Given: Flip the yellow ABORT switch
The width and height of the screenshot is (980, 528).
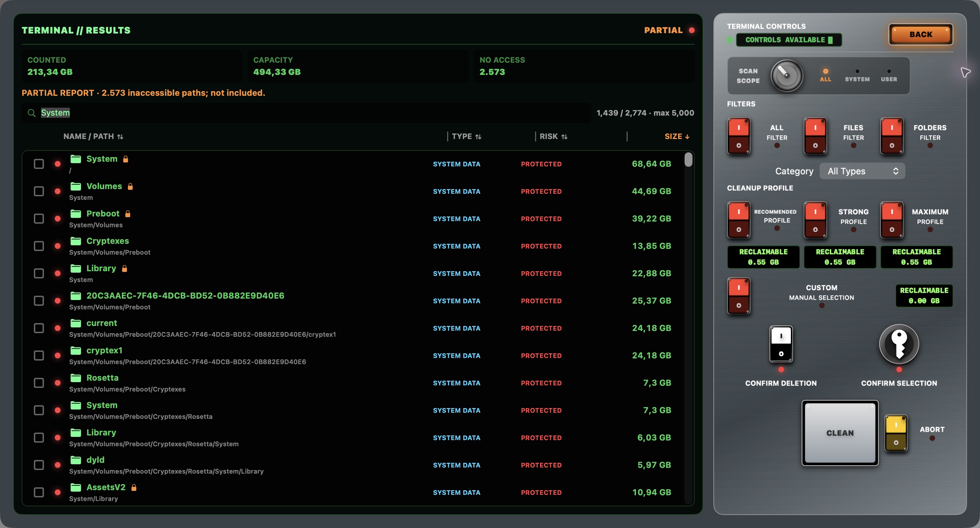Looking at the screenshot, I should 896,433.
